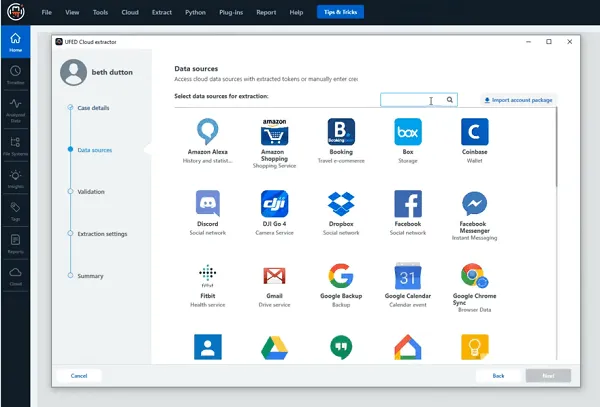The height and width of the screenshot is (407, 600).
Task: Click the application logo in top-left
Action: click(x=16, y=12)
